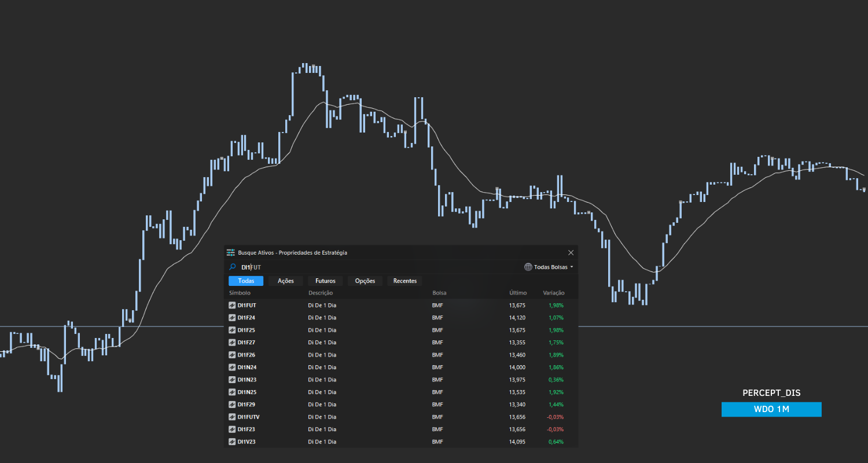Screen dimensions: 868x463
Task: Toggle the Futuros filter on
Action: tap(325, 281)
